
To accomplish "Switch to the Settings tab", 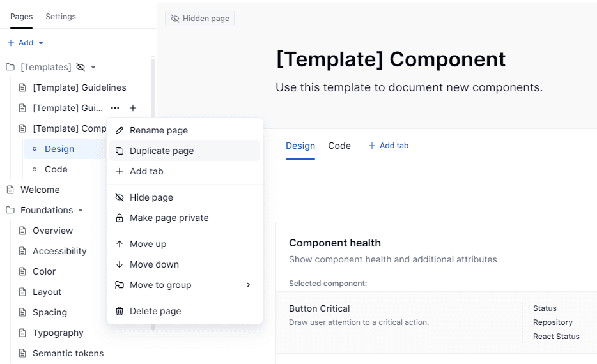I will [61, 17].
